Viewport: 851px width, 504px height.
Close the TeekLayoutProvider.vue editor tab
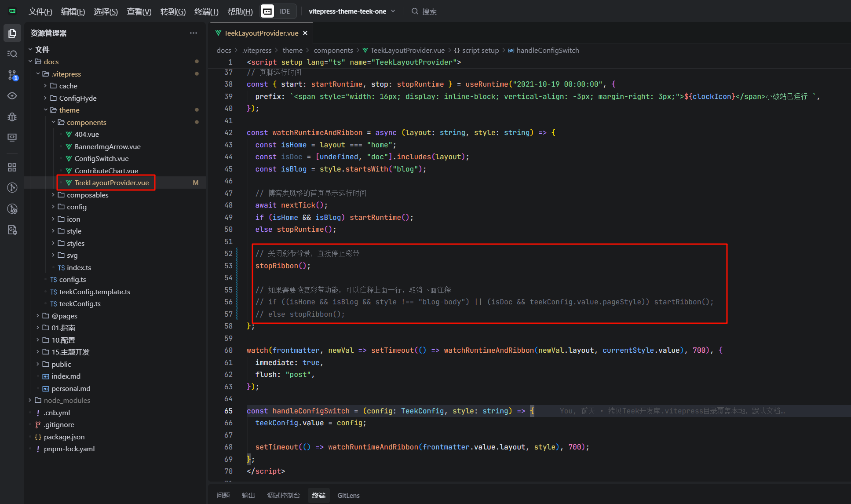pyautogui.click(x=305, y=33)
